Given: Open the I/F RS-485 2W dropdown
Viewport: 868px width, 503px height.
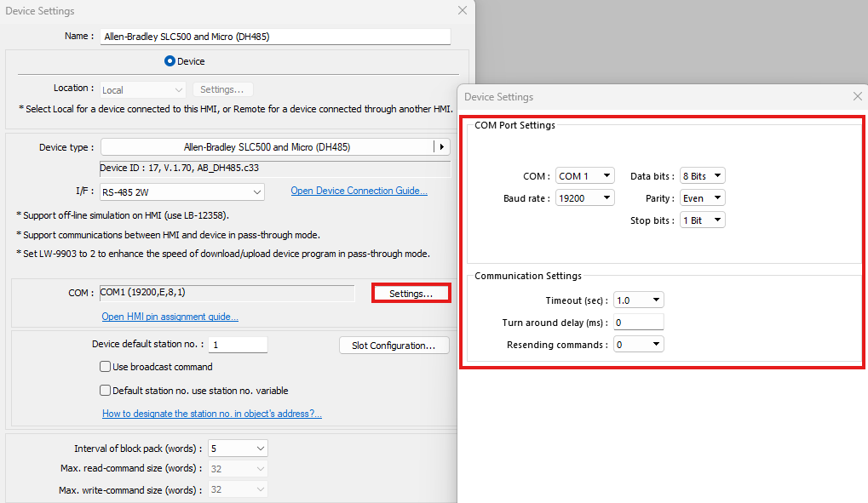Looking at the screenshot, I should point(181,192).
